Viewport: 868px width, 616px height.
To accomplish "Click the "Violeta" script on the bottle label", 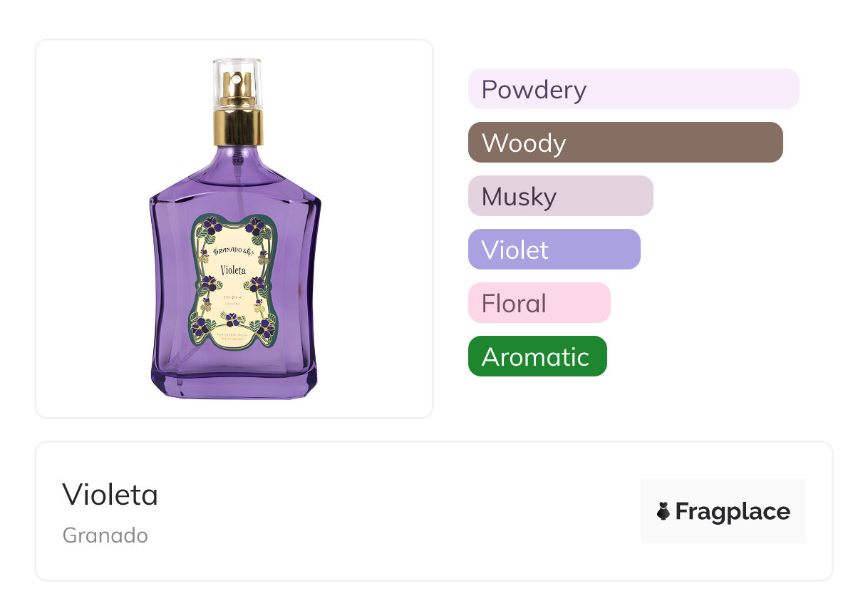I will (234, 269).
